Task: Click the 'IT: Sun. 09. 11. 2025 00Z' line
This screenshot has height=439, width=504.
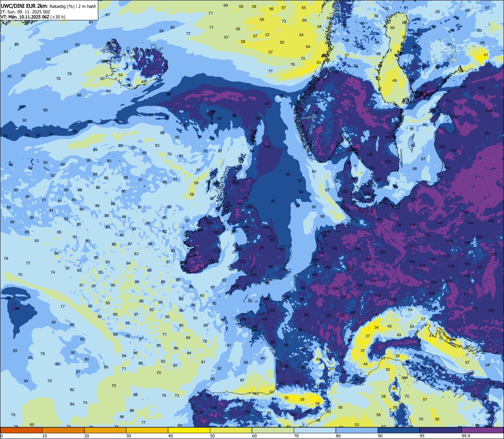Action: (x=26, y=12)
